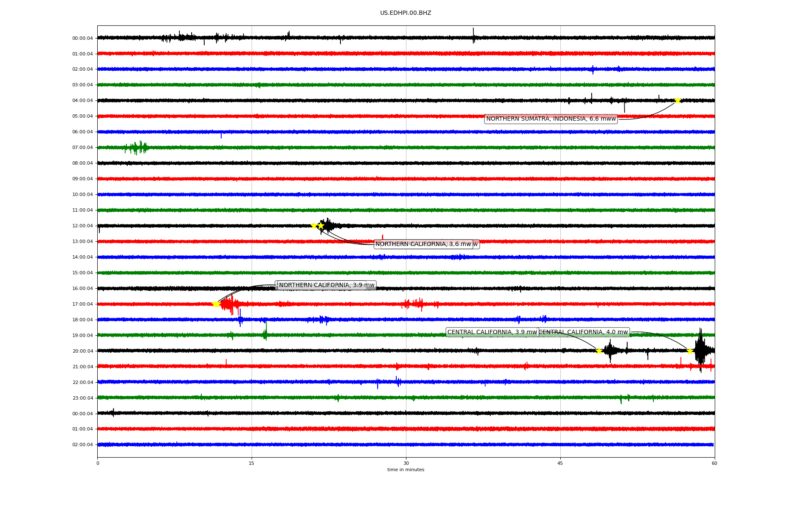Click the Central California 3.9 mw label
812x508 pixels.
492,332
